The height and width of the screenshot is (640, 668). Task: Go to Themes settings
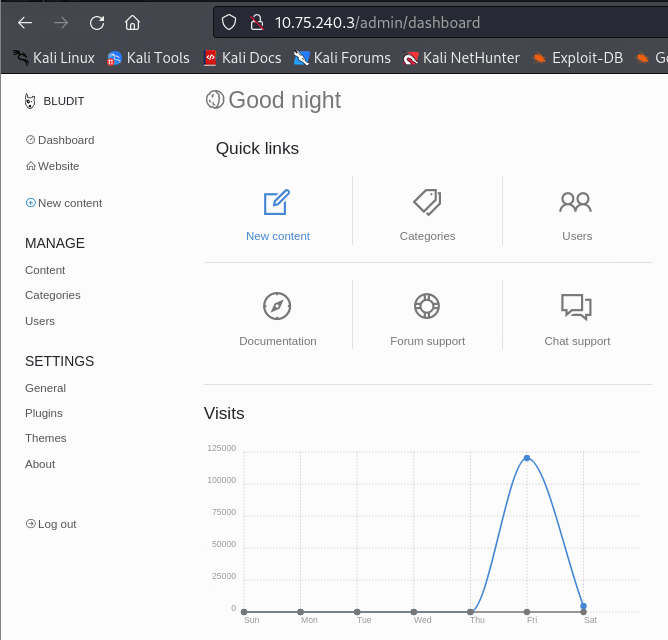[x=46, y=438]
